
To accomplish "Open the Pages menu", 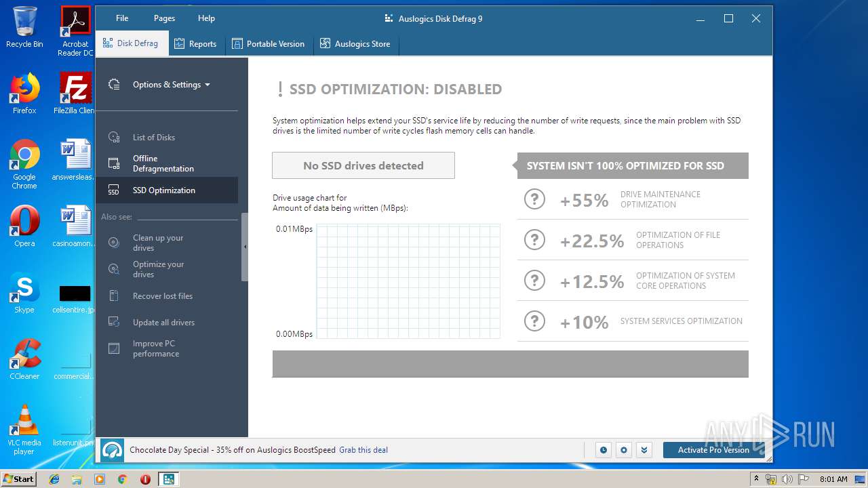I will 164,18.
